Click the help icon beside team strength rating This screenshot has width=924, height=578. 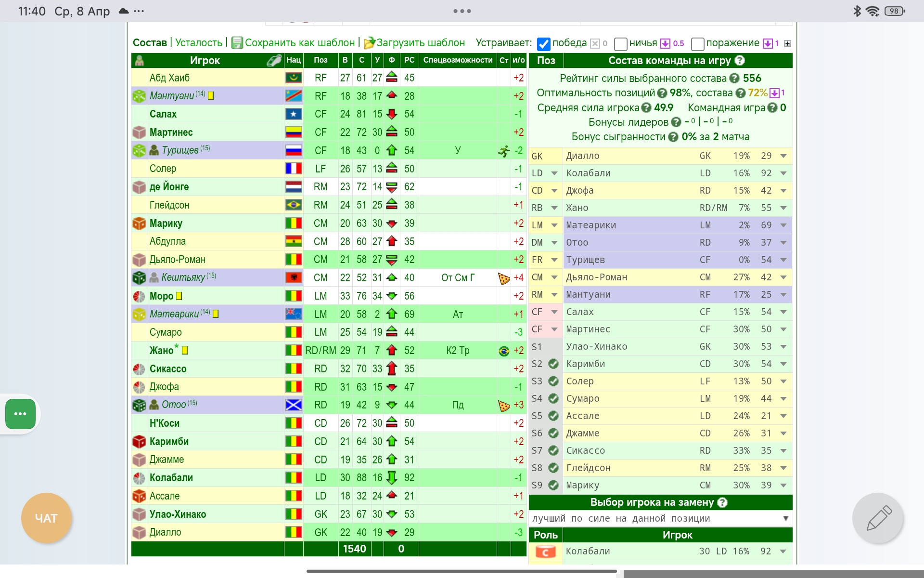734,79
